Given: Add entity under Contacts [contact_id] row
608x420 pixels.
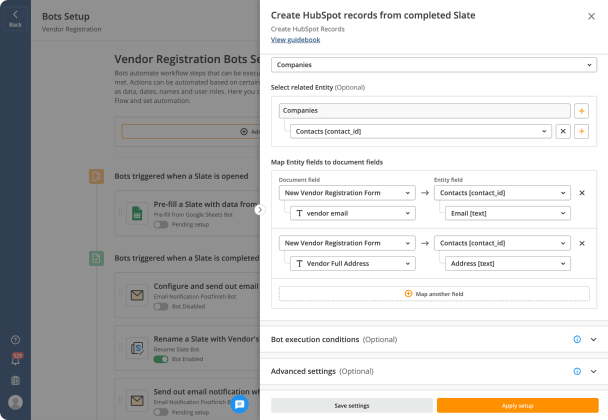Looking at the screenshot, I should (x=581, y=131).
